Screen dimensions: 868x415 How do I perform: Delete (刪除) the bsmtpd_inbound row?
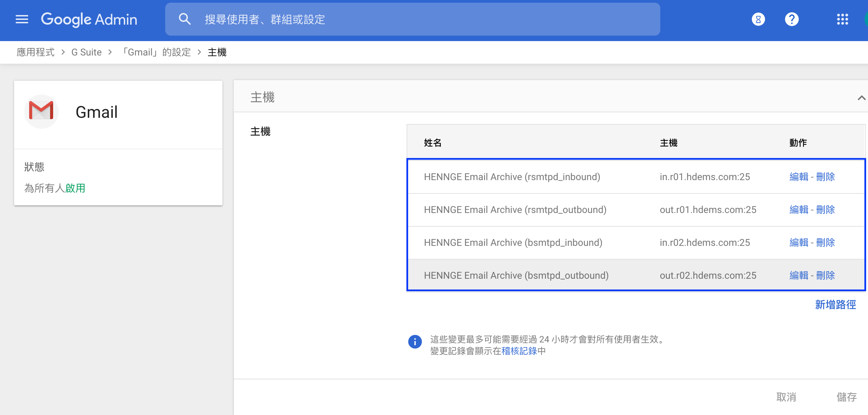pos(825,242)
